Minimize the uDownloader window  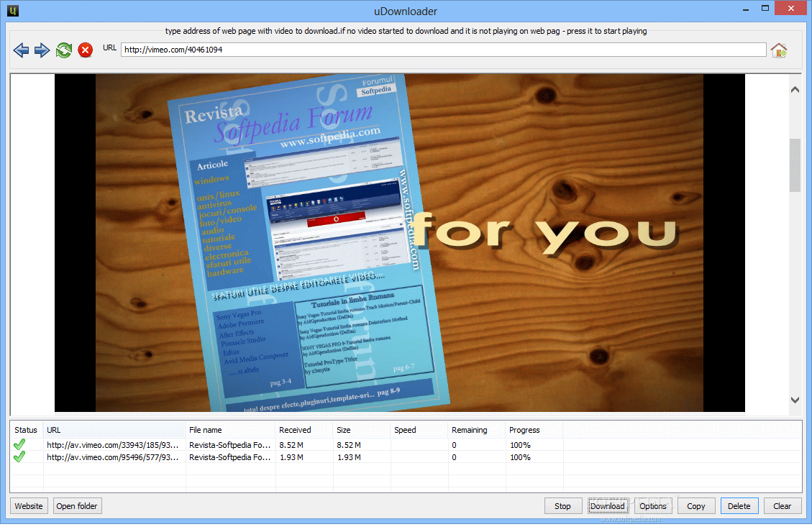746,9
